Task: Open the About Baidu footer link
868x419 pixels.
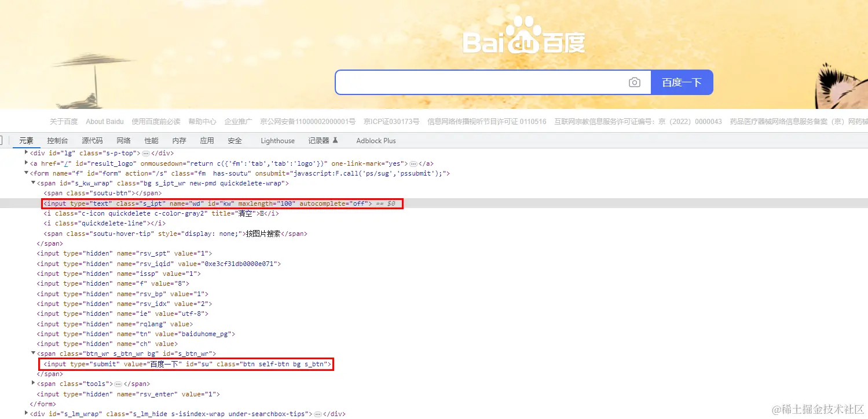Action: point(105,122)
